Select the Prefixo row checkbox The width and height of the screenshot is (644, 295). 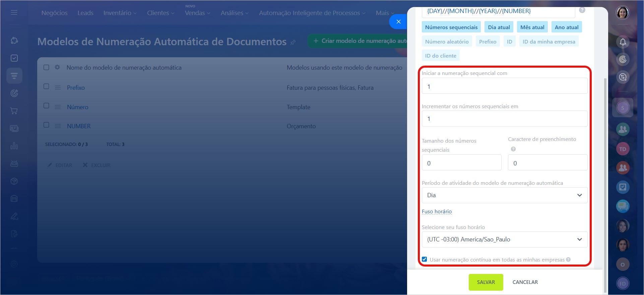coord(47,86)
